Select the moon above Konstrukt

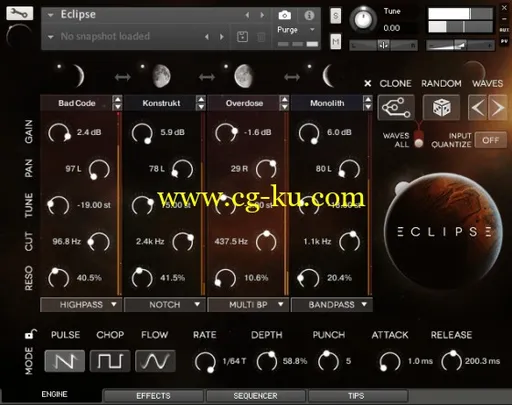[x=162, y=76]
